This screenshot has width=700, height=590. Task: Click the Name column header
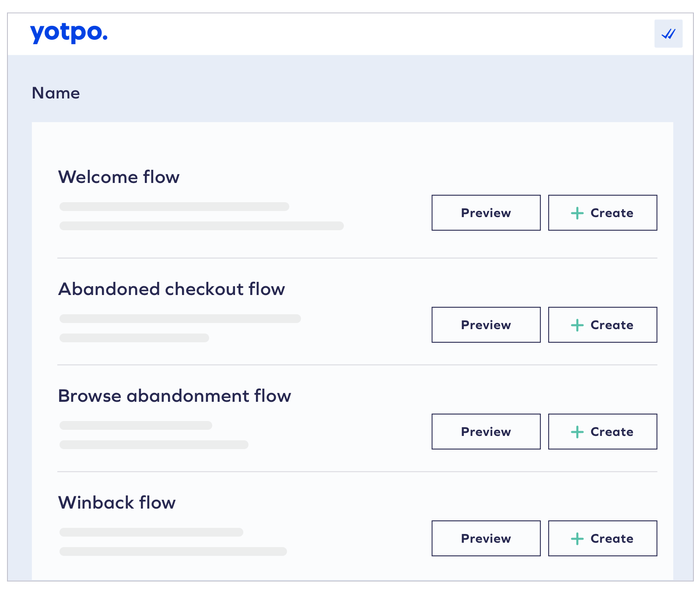pos(56,93)
